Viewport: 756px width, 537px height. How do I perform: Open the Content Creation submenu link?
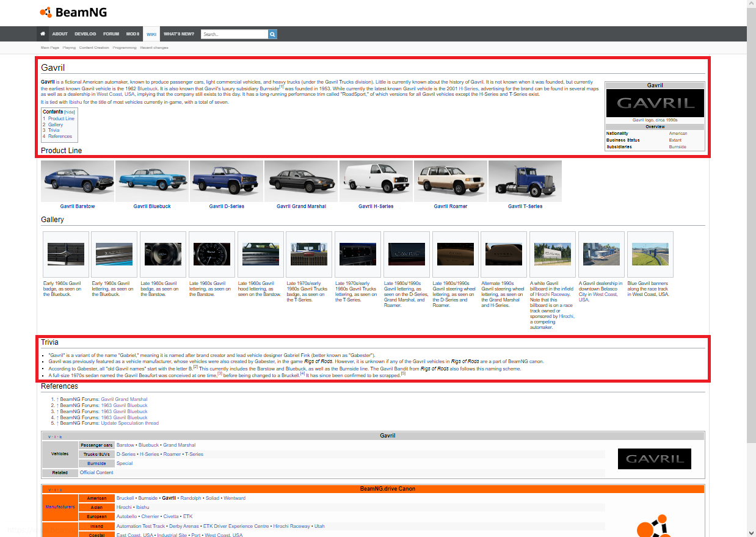coord(94,48)
